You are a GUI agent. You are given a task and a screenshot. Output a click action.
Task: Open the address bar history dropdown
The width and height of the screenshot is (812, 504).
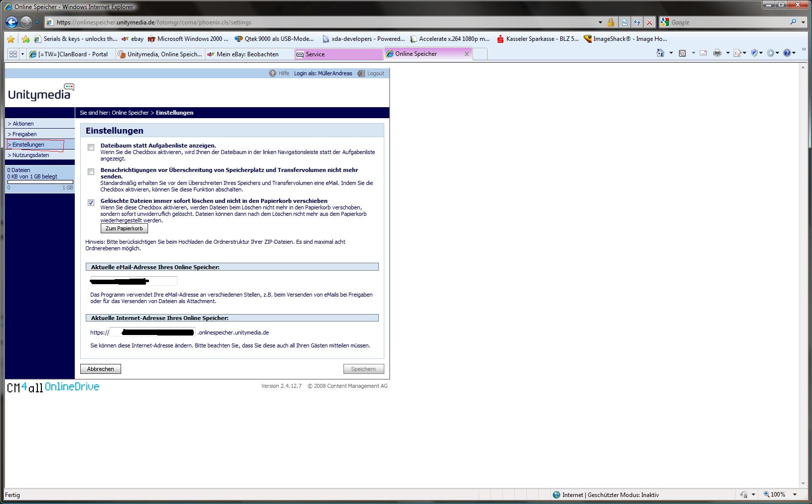click(x=600, y=22)
